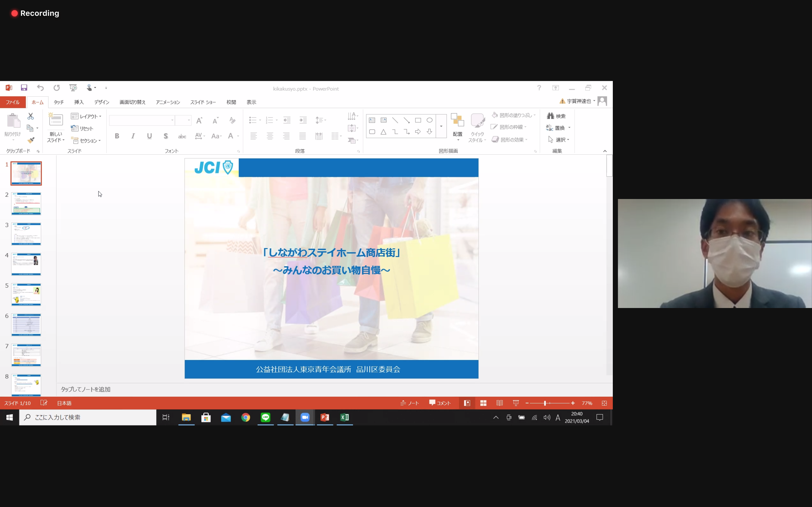Image resolution: width=812 pixels, height=507 pixels.
Task: Open the 選択 select dropdown
Action: coord(559,139)
